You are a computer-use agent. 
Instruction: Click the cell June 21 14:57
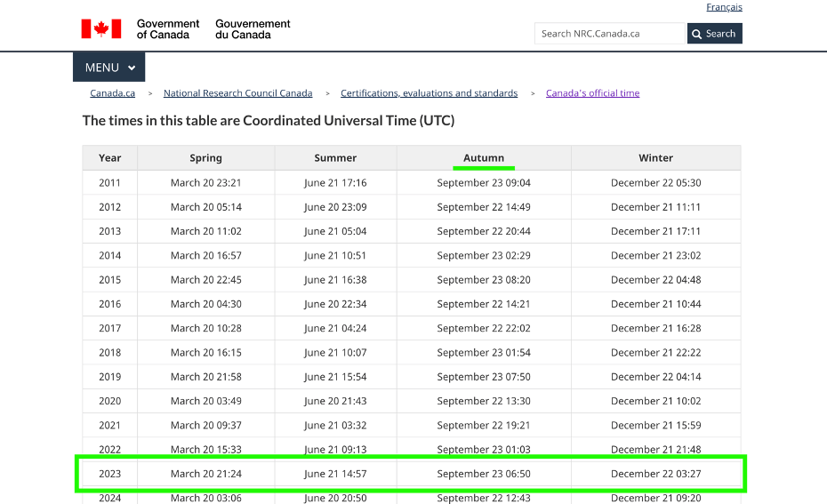coord(335,474)
